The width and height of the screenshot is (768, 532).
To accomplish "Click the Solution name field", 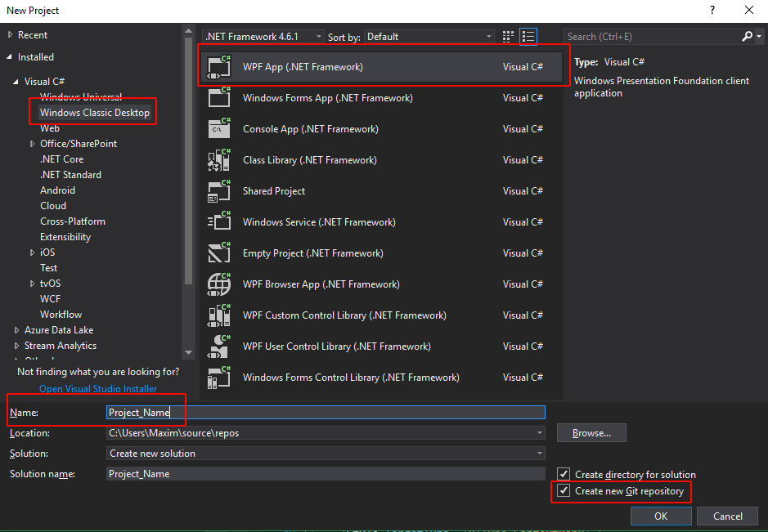I will (326, 474).
